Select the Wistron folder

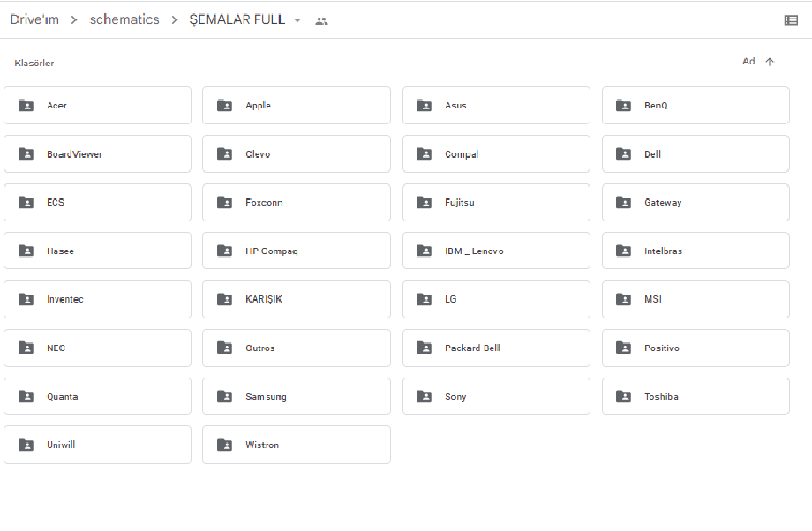click(x=296, y=445)
